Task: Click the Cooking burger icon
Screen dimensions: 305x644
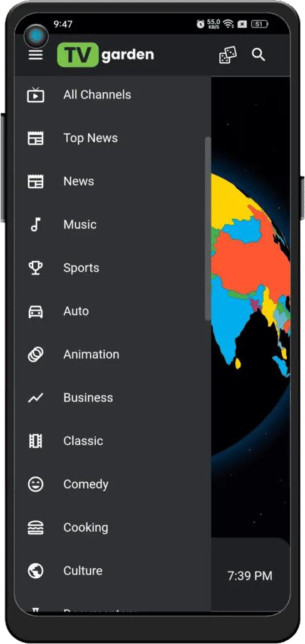Action: [x=36, y=527]
